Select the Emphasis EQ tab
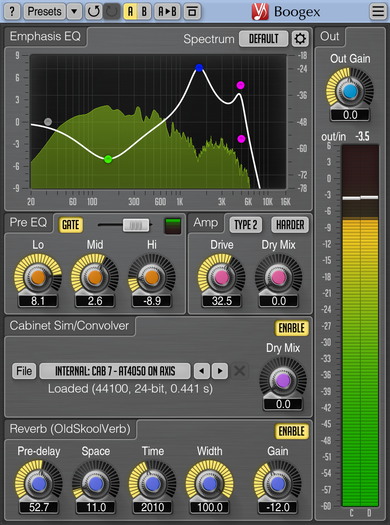Screen dimensions: 390x525 tap(45, 36)
